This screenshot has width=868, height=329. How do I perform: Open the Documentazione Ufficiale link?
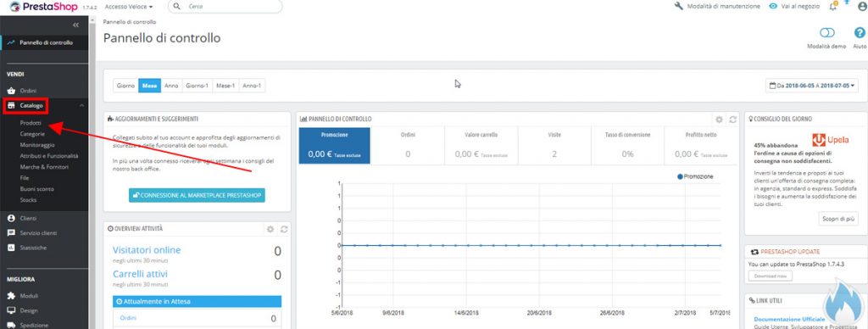pos(789,320)
